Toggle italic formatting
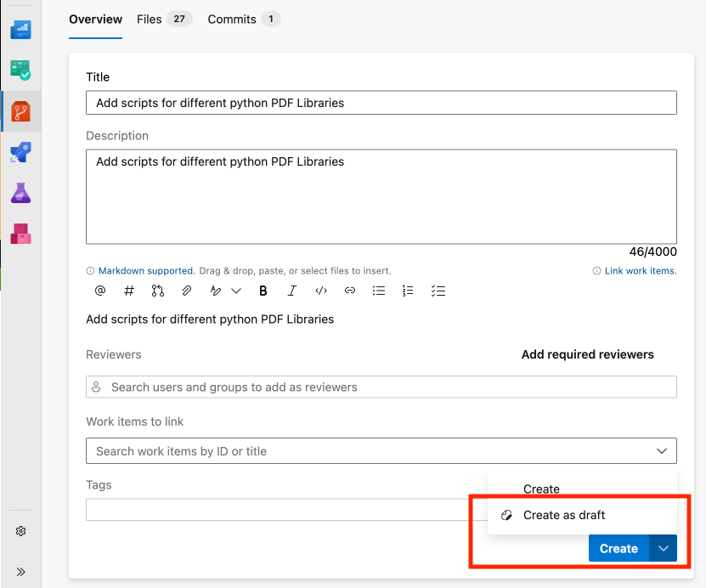 coord(292,291)
